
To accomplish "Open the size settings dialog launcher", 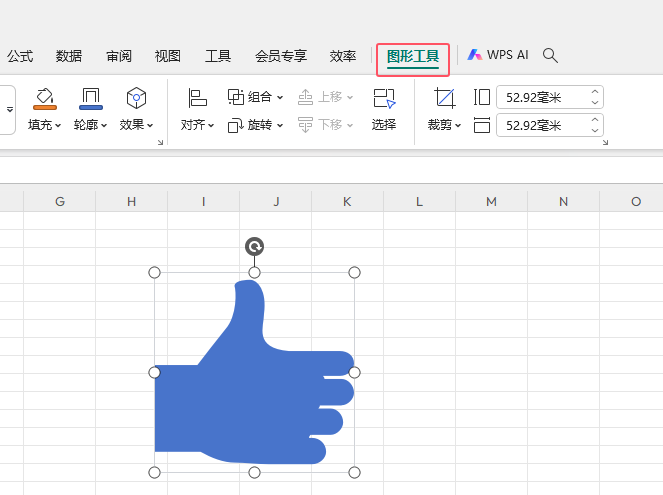I will click(605, 142).
